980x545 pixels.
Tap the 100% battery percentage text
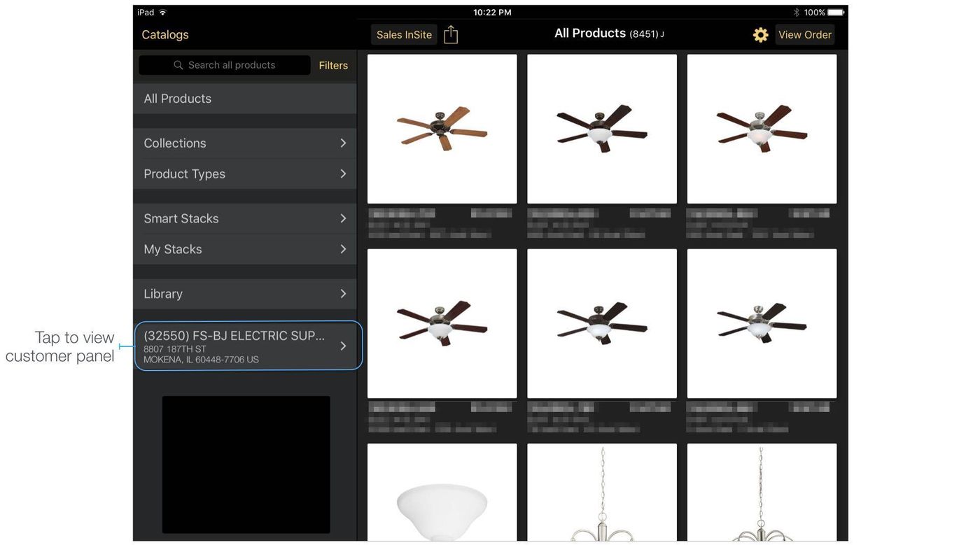pyautogui.click(x=814, y=13)
